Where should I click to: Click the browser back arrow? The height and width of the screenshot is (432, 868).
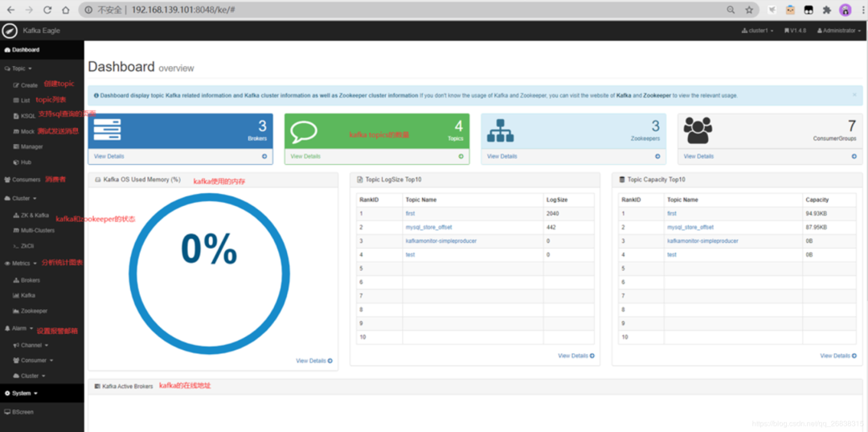tap(10, 10)
